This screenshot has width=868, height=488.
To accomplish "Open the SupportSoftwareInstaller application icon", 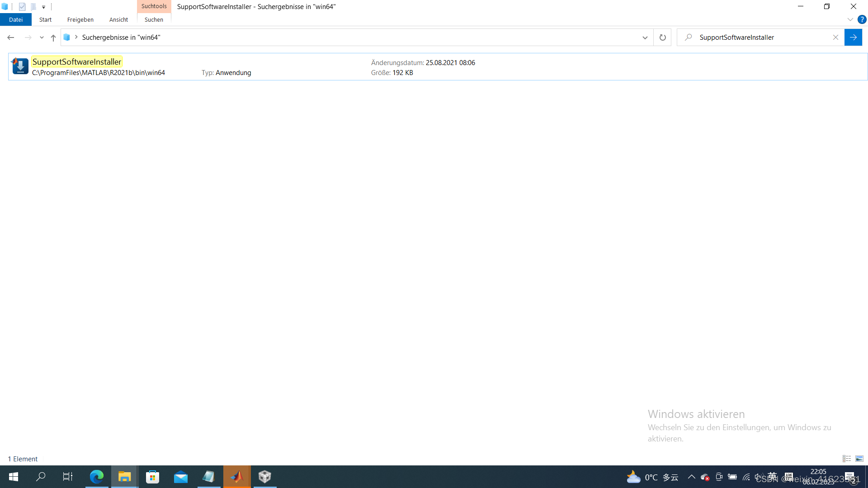I will 20,66.
